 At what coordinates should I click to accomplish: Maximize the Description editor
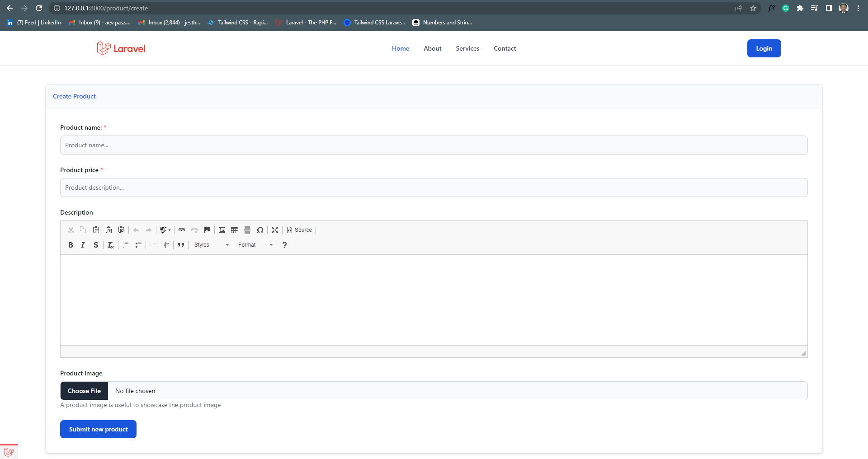(x=275, y=230)
